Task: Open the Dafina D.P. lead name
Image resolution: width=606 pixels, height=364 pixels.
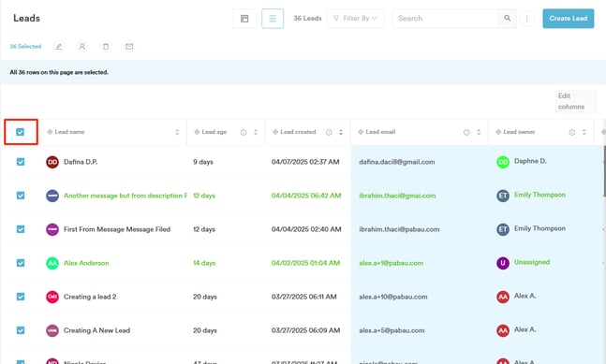Action: (x=81, y=162)
